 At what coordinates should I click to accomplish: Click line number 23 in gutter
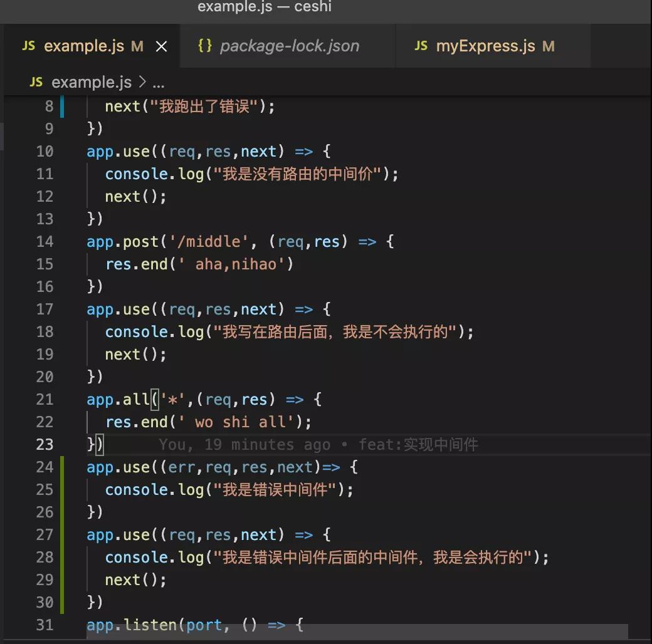[45, 445]
